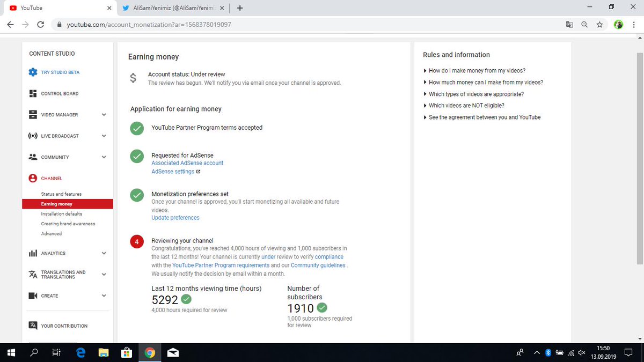Open Windows Start menu
Screen dimensions: 644x362
coord(11,352)
